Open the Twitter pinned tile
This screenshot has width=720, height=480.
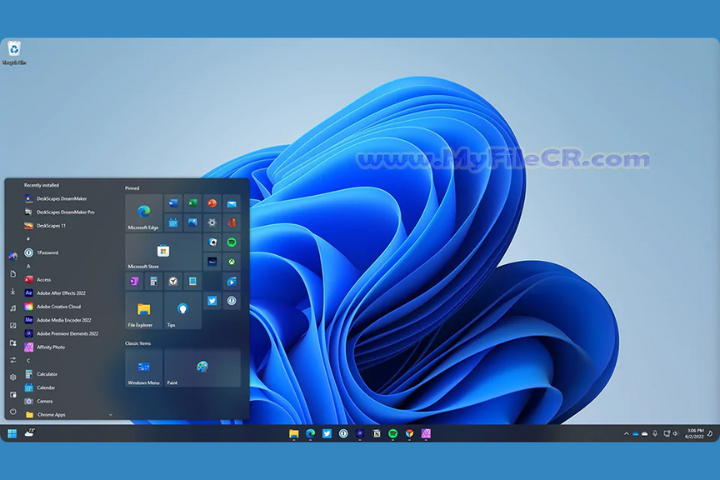tap(212, 301)
